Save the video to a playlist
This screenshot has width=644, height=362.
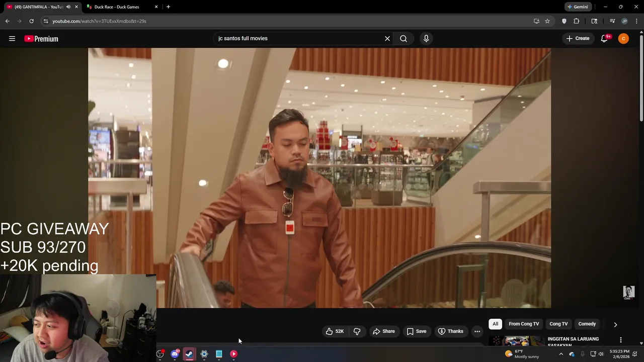point(417,331)
